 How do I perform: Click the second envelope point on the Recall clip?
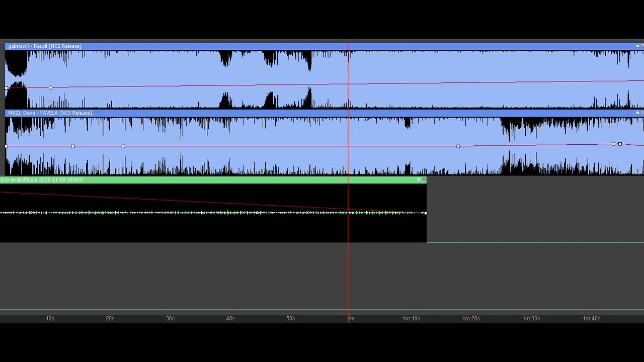point(50,87)
